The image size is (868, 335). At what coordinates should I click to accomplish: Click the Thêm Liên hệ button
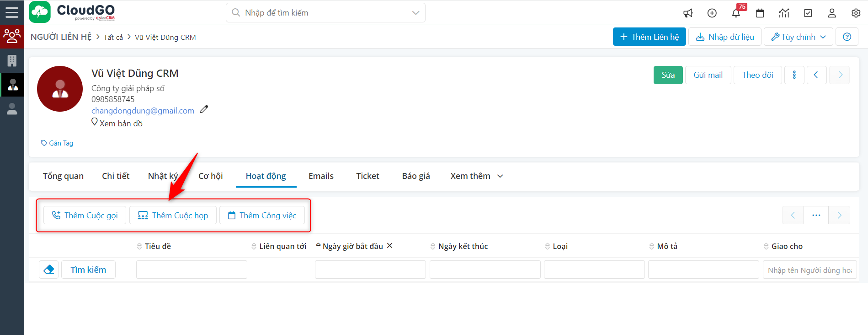coord(650,37)
